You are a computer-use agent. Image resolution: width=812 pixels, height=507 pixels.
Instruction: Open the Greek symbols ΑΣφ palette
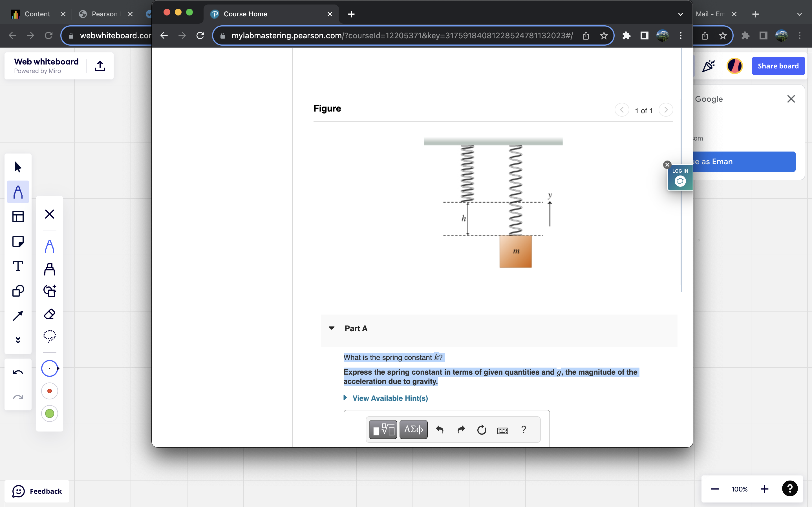tap(413, 429)
